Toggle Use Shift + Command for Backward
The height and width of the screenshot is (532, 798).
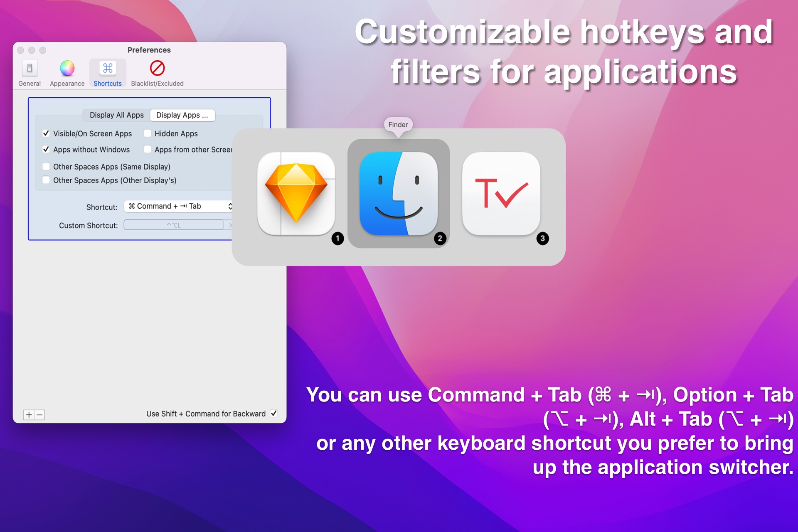click(274, 413)
